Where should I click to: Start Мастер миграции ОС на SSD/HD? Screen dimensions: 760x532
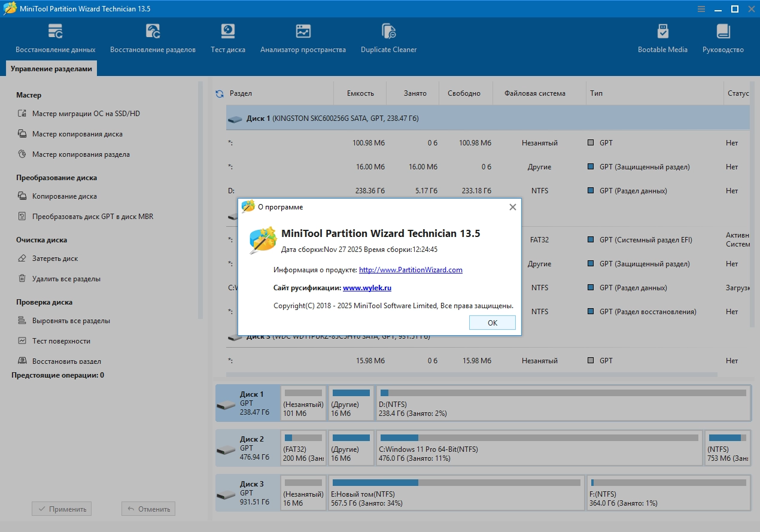tap(86, 114)
